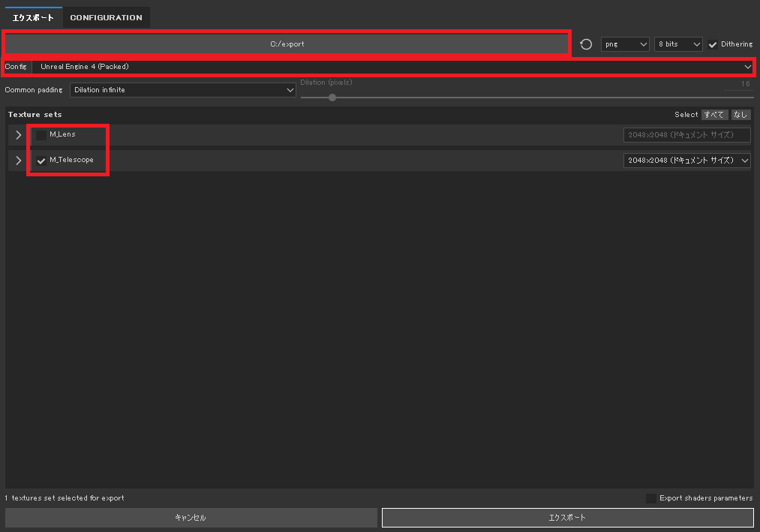The height and width of the screenshot is (532, 760).
Task: Deselect all texture sets with なし button
Action: [740, 115]
